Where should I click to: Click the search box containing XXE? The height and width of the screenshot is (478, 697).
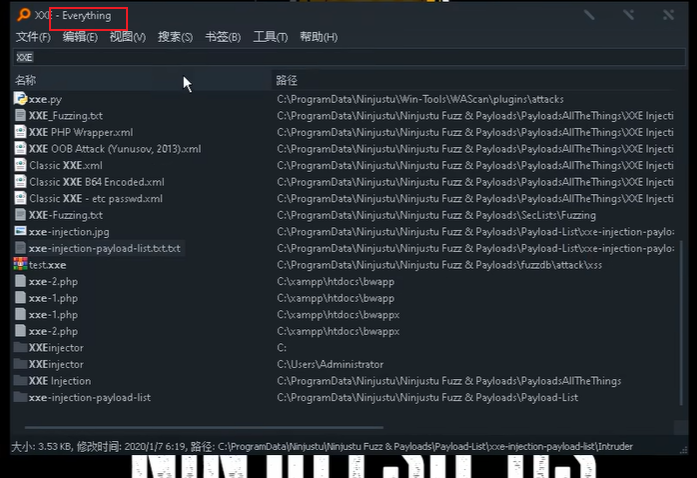pos(349,57)
